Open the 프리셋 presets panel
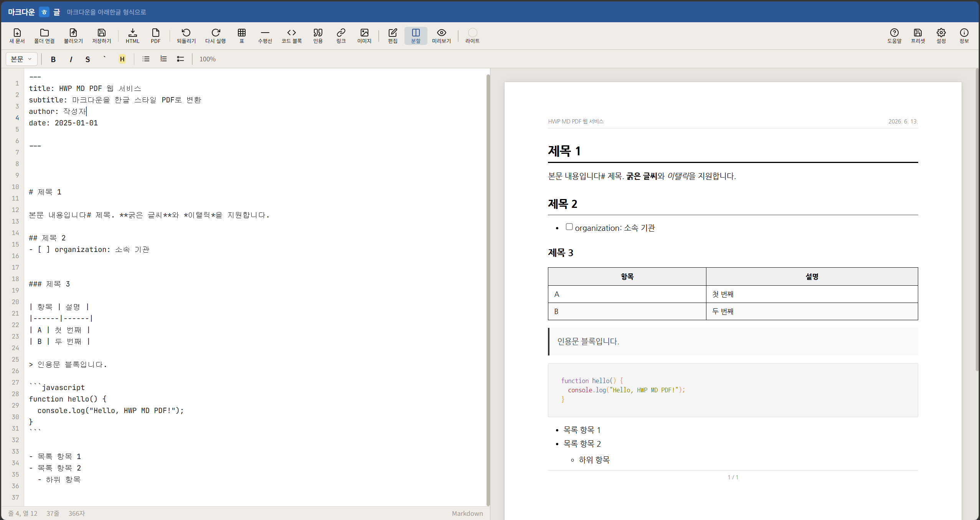980x520 pixels. [x=918, y=36]
